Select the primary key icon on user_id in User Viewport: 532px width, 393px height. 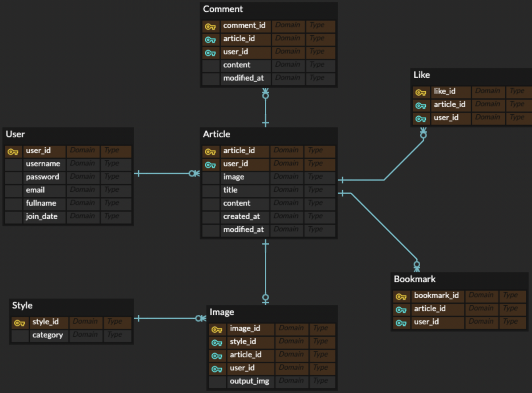point(14,151)
